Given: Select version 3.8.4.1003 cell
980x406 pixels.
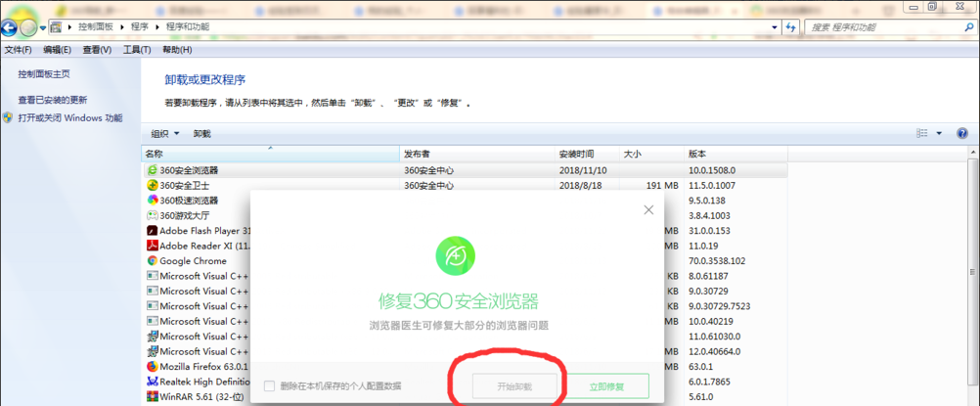Looking at the screenshot, I should [x=709, y=215].
